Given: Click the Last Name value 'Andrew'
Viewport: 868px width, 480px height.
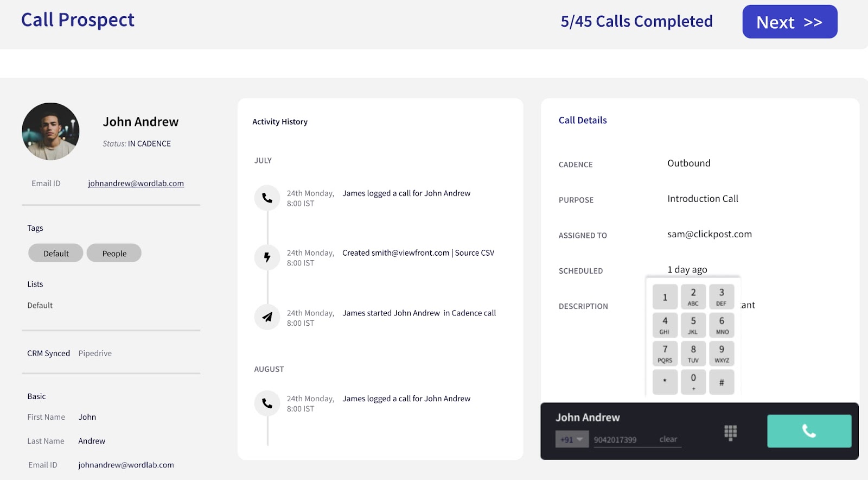Looking at the screenshot, I should (x=92, y=441).
